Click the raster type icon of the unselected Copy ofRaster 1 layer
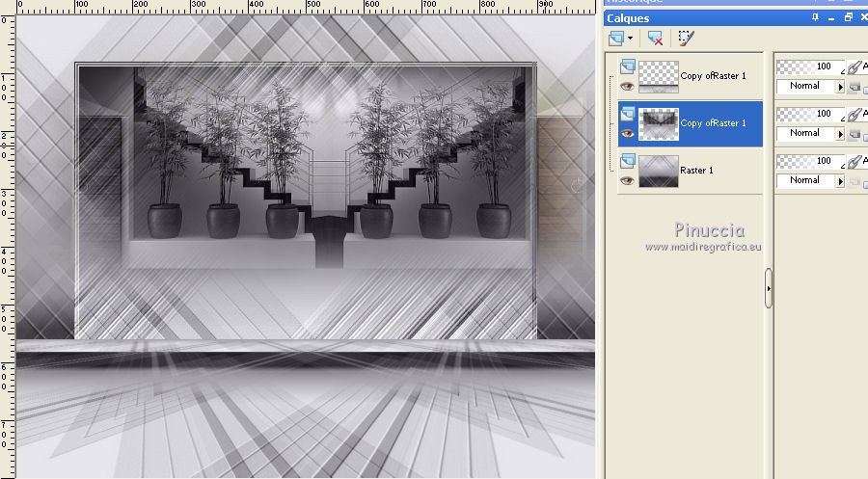868x479 pixels. point(627,67)
